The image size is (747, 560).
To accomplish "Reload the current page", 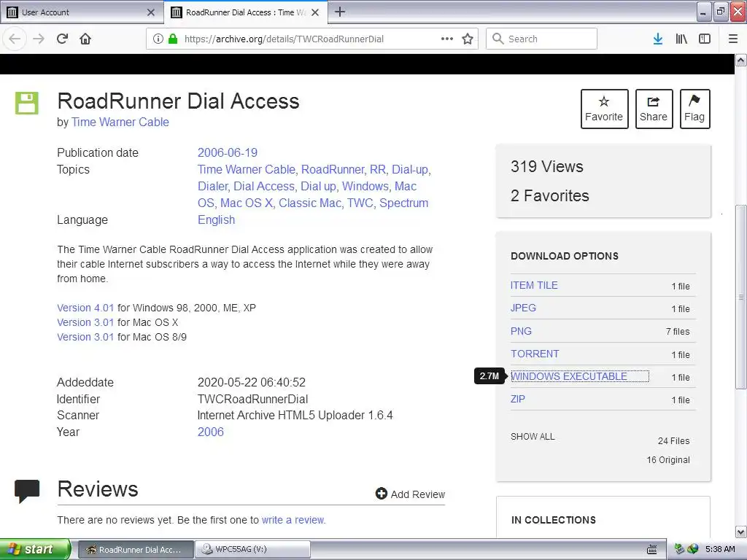I will click(63, 39).
